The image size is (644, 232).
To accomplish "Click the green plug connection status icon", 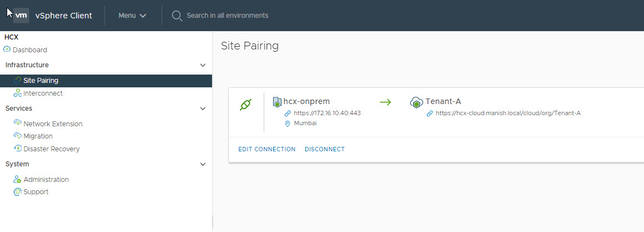I will click(x=245, y=105).
